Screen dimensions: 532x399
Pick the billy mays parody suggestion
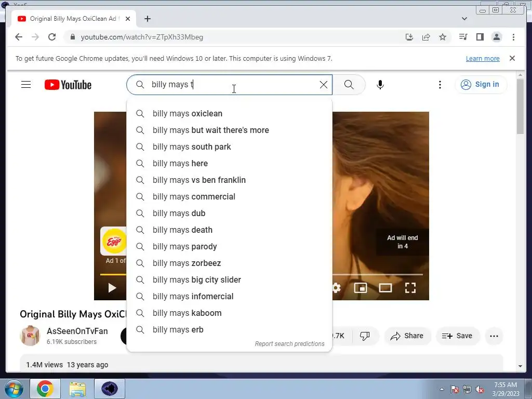coord(229,246)
